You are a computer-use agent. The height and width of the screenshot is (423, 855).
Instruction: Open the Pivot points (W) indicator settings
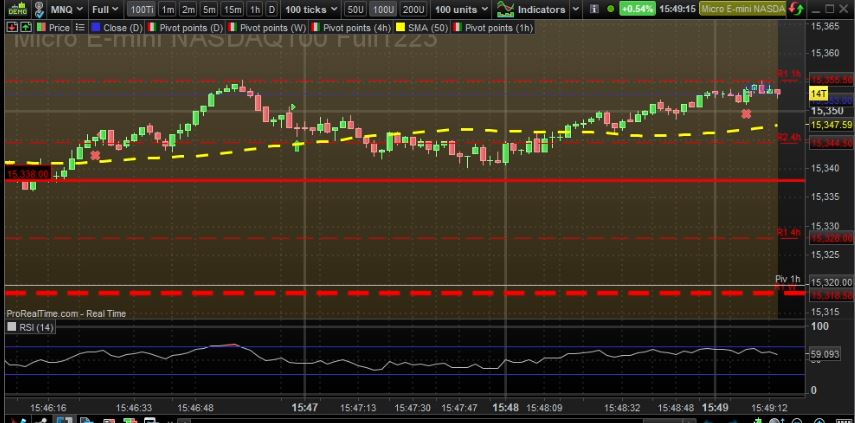pos(273,27)
